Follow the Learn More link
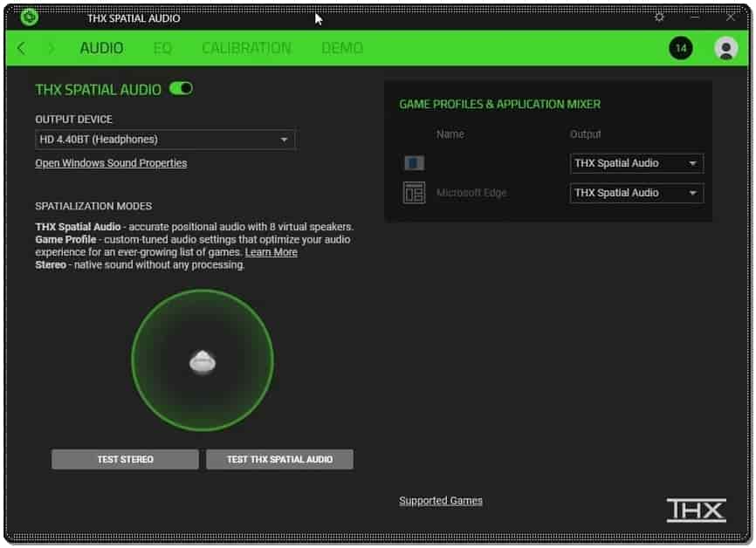This screenshot has height=548, width=756. tap(271, 252)
